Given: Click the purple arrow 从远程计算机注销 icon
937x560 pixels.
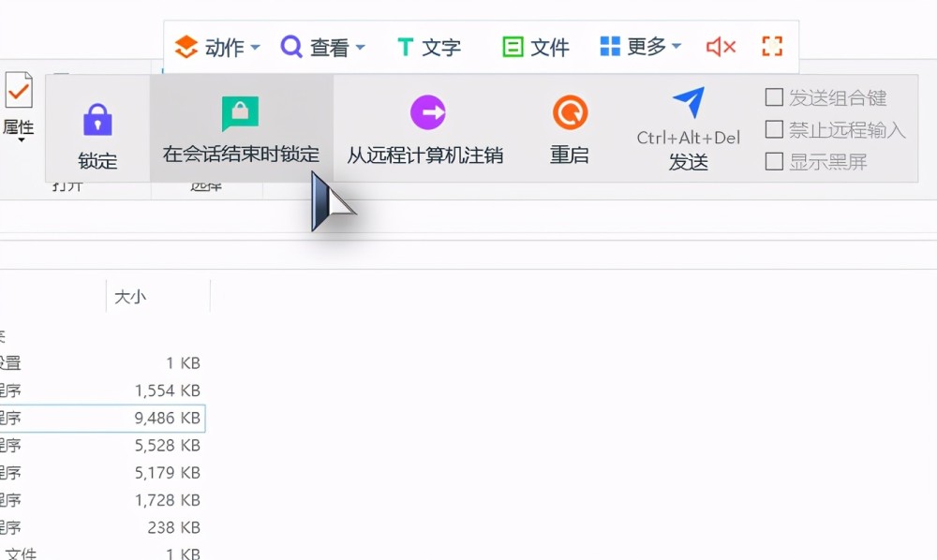Looking at the screenshot, I should (428, 112).
